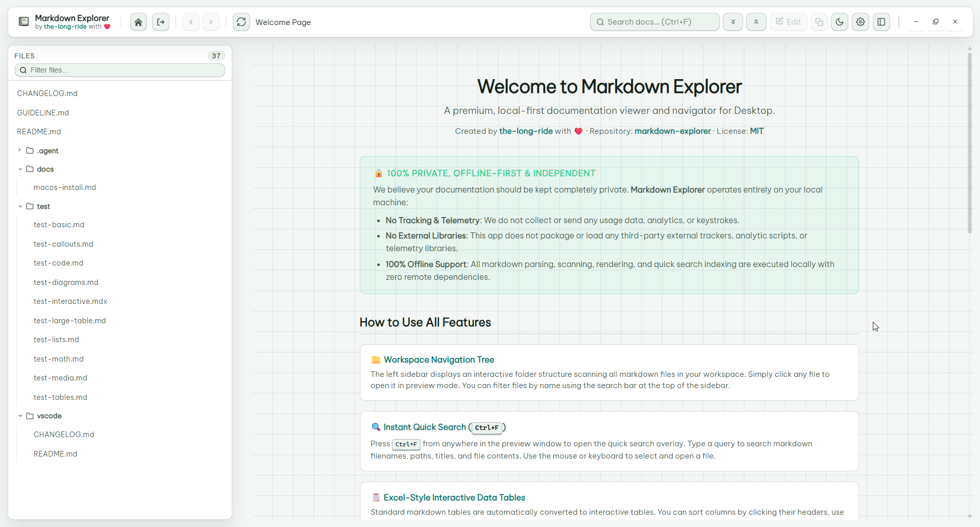Open settings with the gear icon
The width and height of the screenshot is (980, 527).
click(861, 22)
